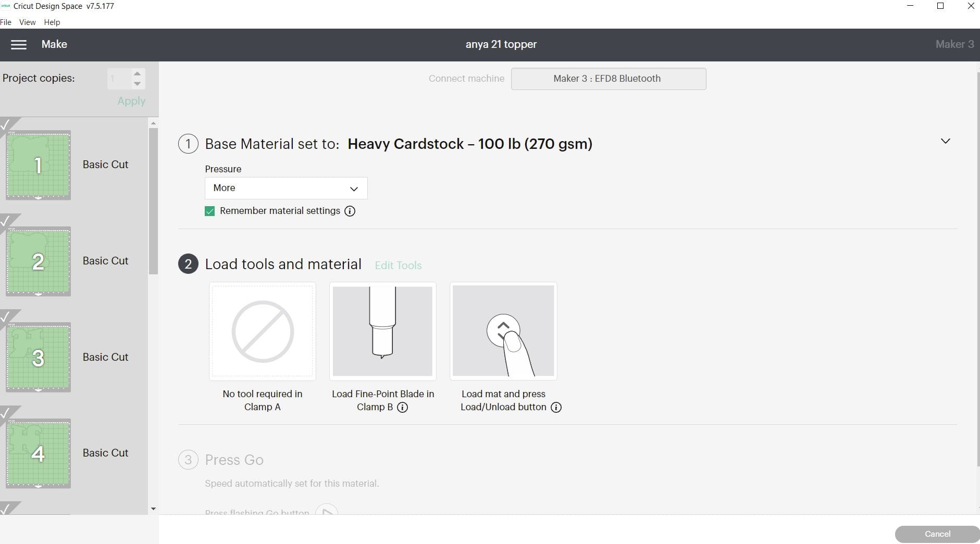Click mat list scrollbar up arrow

pyautogui.click(x=153, y=123)
